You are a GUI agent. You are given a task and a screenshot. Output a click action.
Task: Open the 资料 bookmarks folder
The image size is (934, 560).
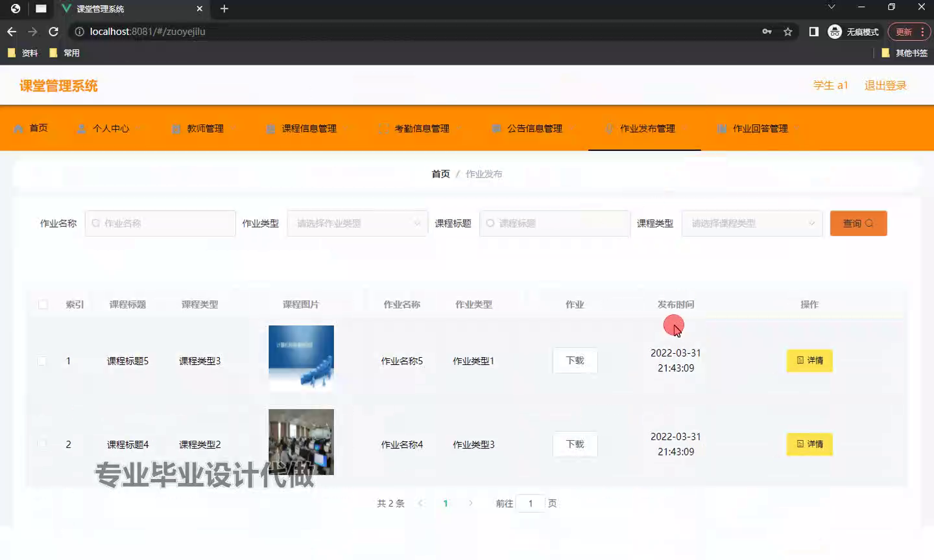click(x=23, y=53)
